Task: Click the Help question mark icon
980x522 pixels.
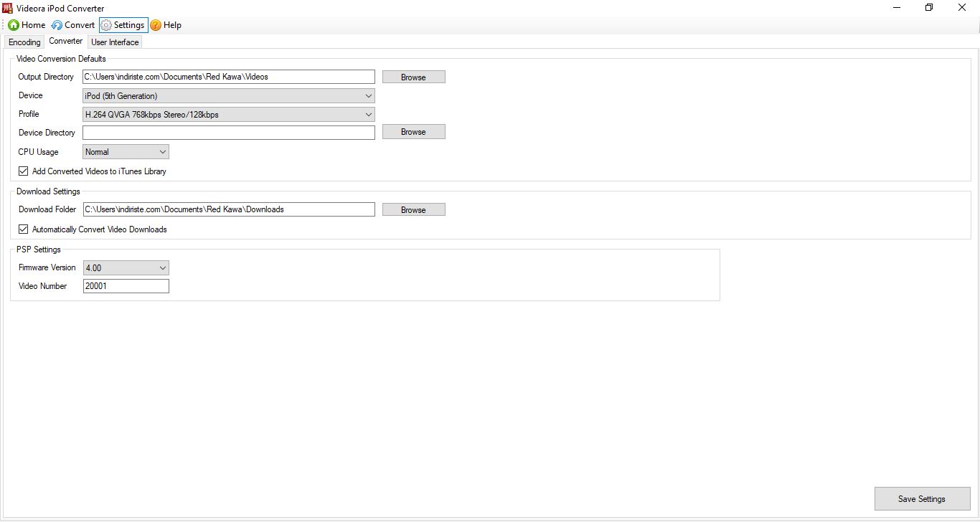Action: point(156,25)
